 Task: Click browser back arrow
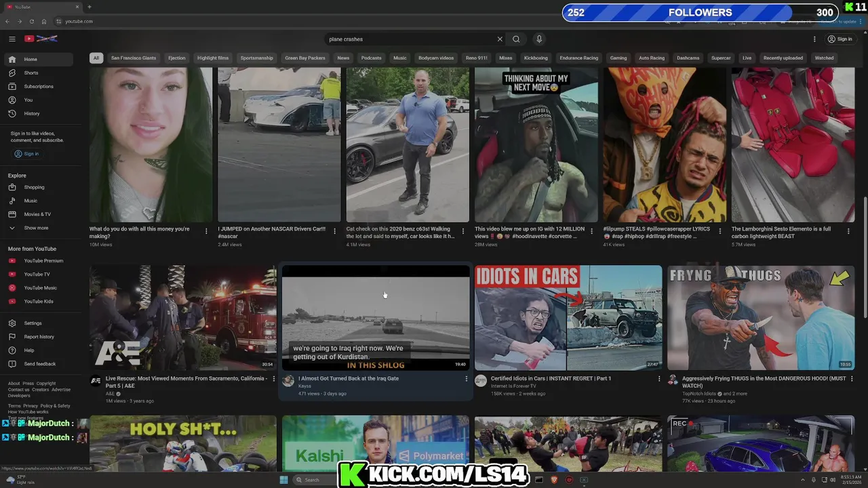(x=7, y=22)
